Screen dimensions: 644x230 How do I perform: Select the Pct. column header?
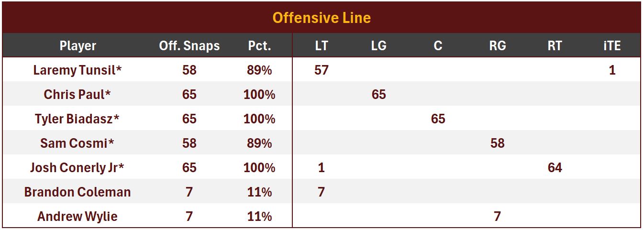point(259,46)
